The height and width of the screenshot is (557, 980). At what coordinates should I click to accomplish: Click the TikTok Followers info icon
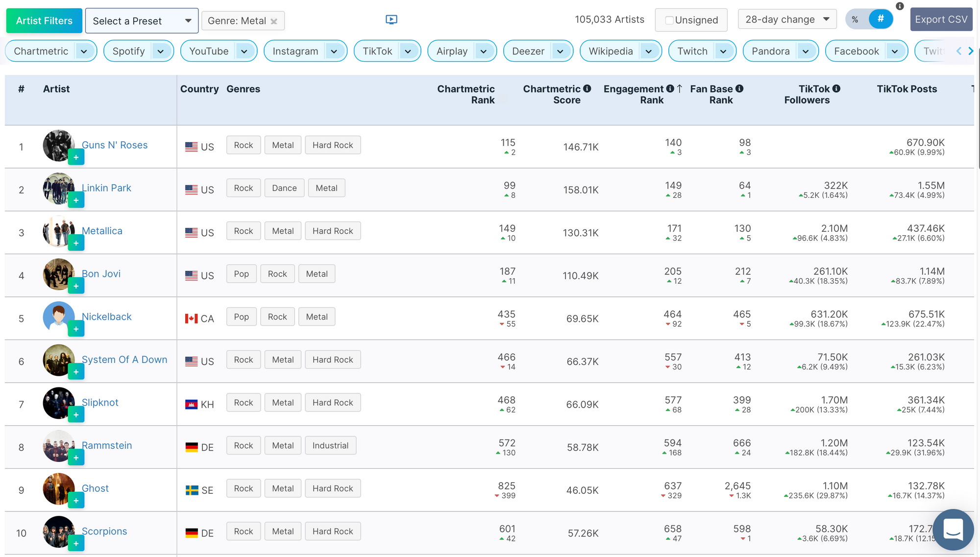(x=836, y=89)
